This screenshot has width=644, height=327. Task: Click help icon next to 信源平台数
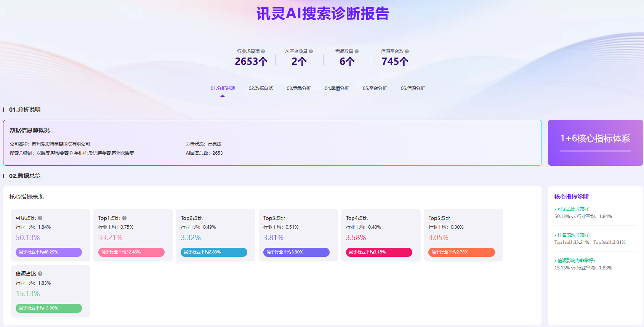click(x=407, y=51)
